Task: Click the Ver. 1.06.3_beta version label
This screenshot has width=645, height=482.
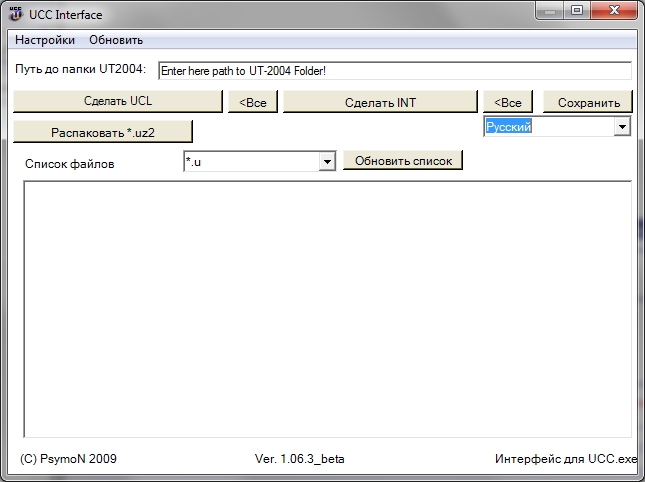Action: tap(301, 459)
